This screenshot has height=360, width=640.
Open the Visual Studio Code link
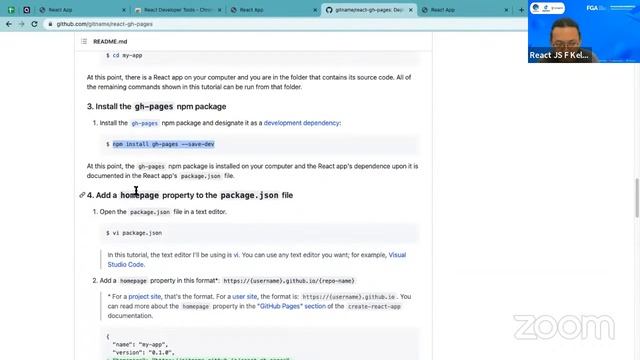pos(257,260)
